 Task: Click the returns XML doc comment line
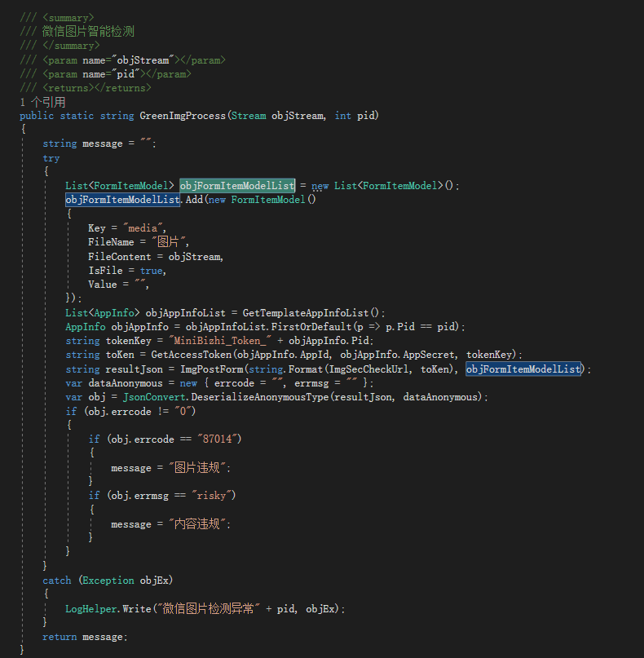pos(86,88)
